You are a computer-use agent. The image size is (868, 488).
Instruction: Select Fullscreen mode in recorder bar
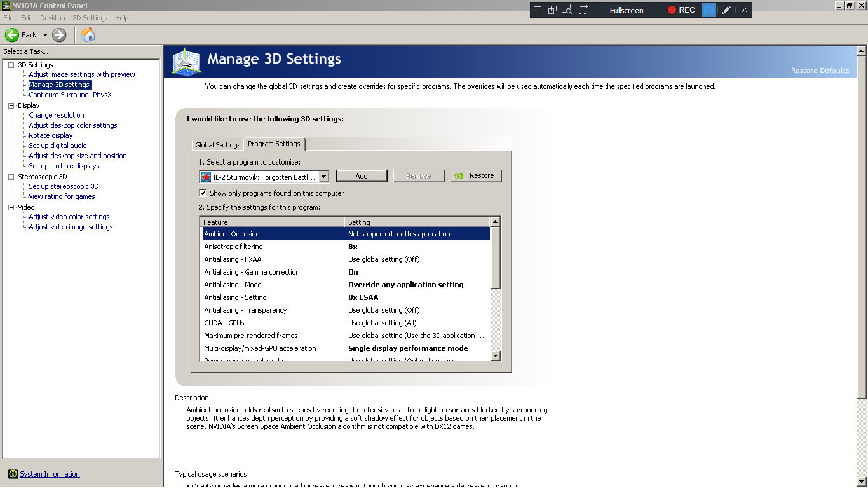[627, 10]
